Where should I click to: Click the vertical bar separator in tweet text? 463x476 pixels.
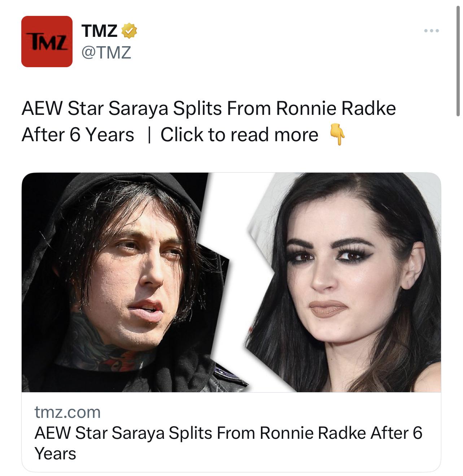pos(149,135)
